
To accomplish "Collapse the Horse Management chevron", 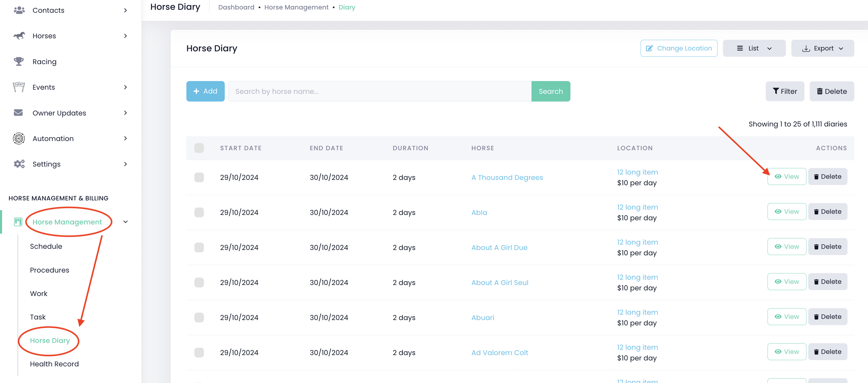I will click(125, 222).
